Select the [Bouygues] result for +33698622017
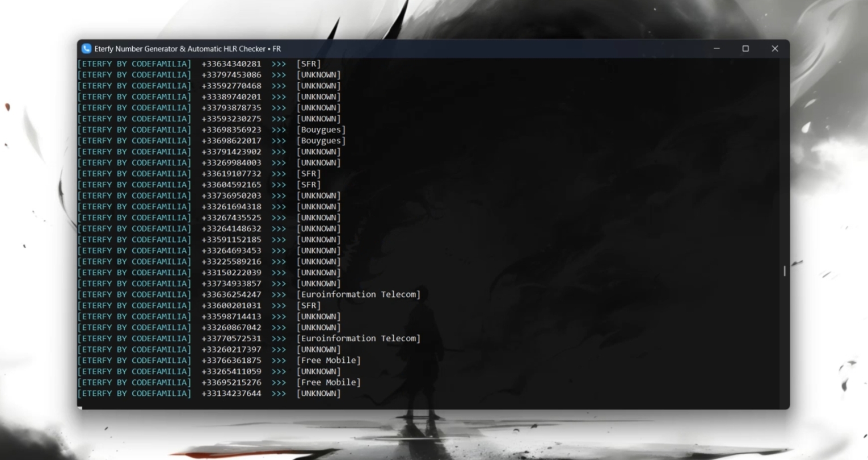This screenshot has height=460, width=868. 321,141
